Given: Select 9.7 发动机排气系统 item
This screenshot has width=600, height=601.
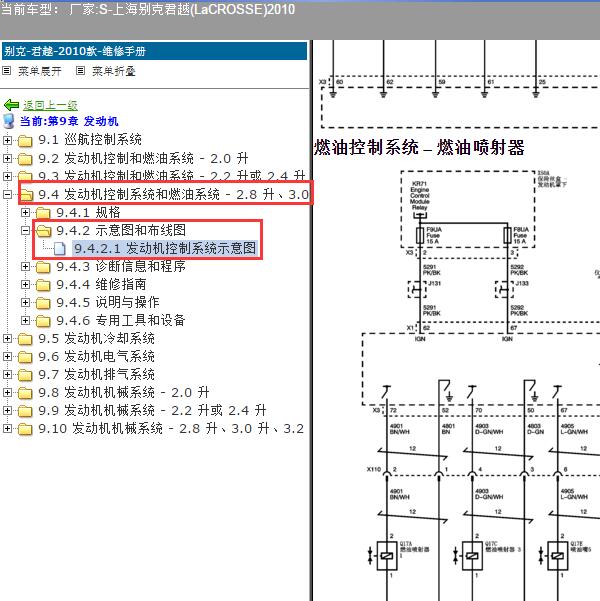Looking at the screenshot, I should pos(97,374).
